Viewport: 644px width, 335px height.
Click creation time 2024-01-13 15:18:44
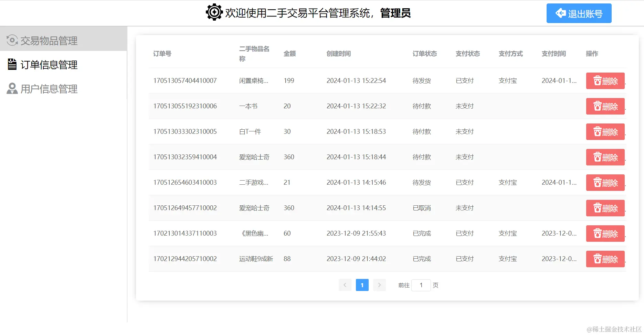click(x=356, y=157)
